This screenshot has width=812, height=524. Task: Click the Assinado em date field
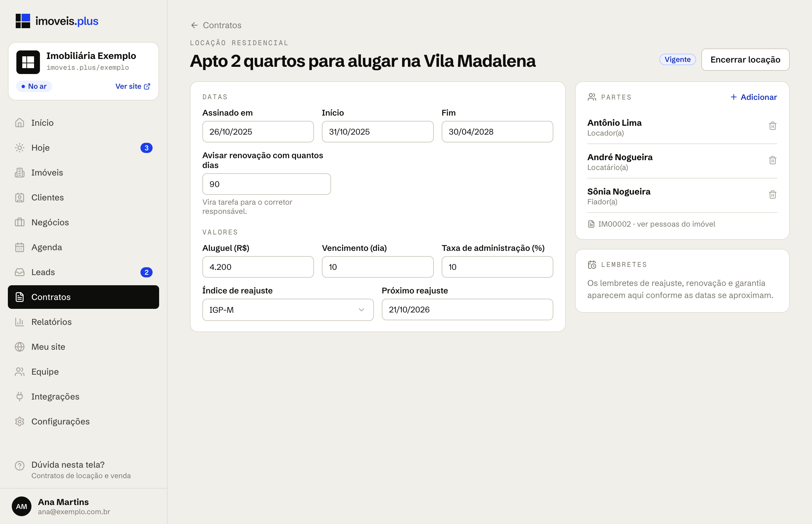pos(258,132)
